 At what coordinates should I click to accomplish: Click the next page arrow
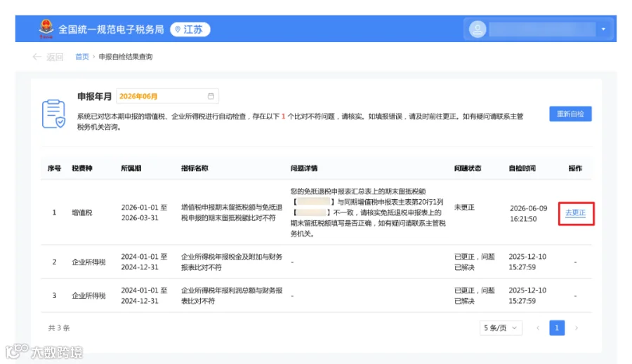pyautogui.click(x=577, y=328)
